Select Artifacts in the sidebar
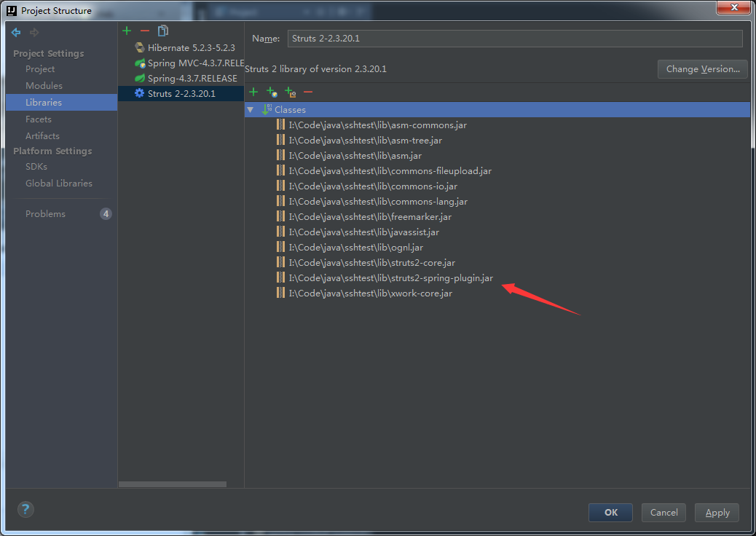The image size is (756, 536). 42,136
